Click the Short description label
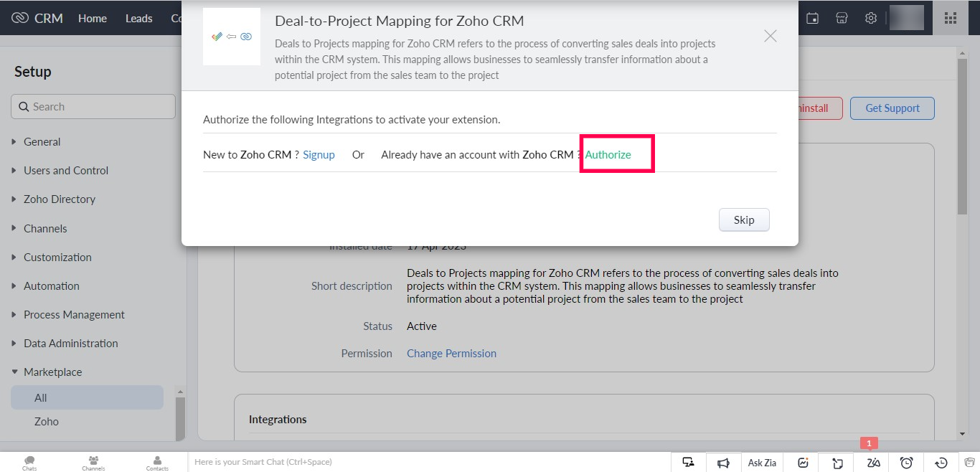This screenshot has height=472, width=980. point(352,286)
